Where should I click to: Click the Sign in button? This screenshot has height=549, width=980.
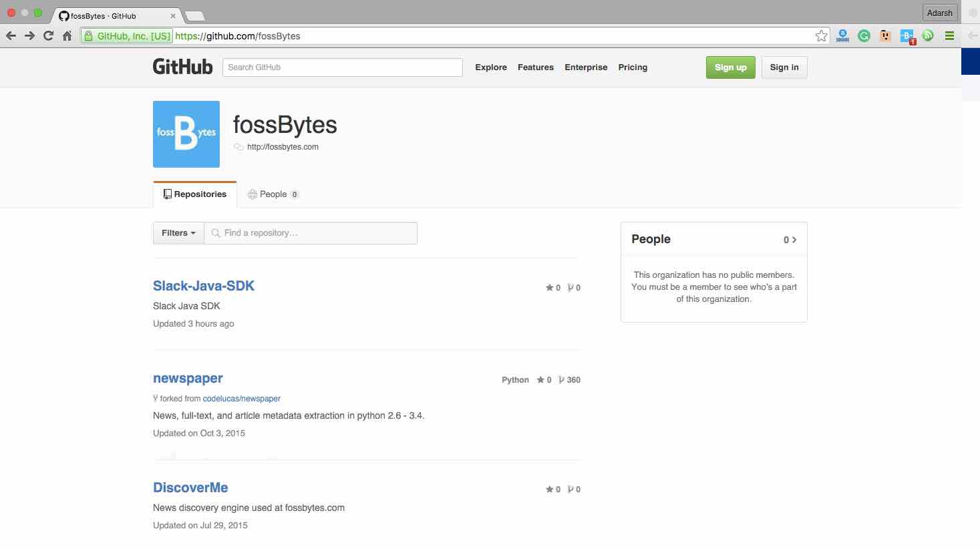784,67
